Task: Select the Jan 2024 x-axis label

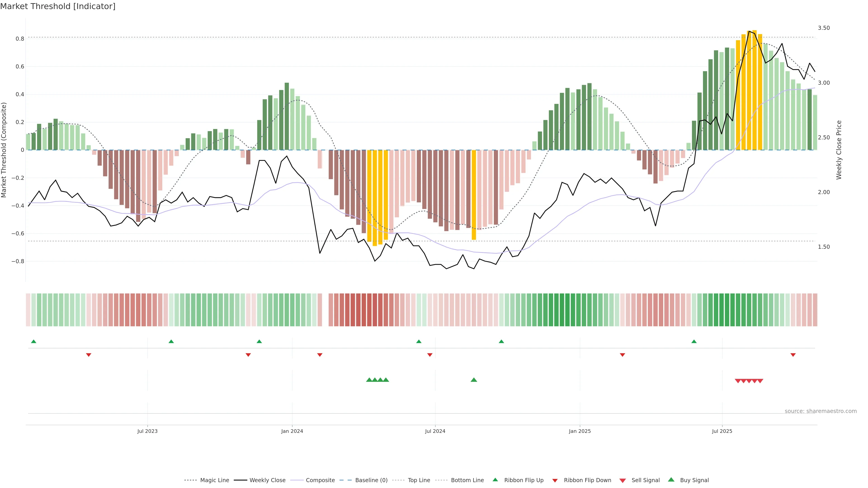Action: point(292,431)
